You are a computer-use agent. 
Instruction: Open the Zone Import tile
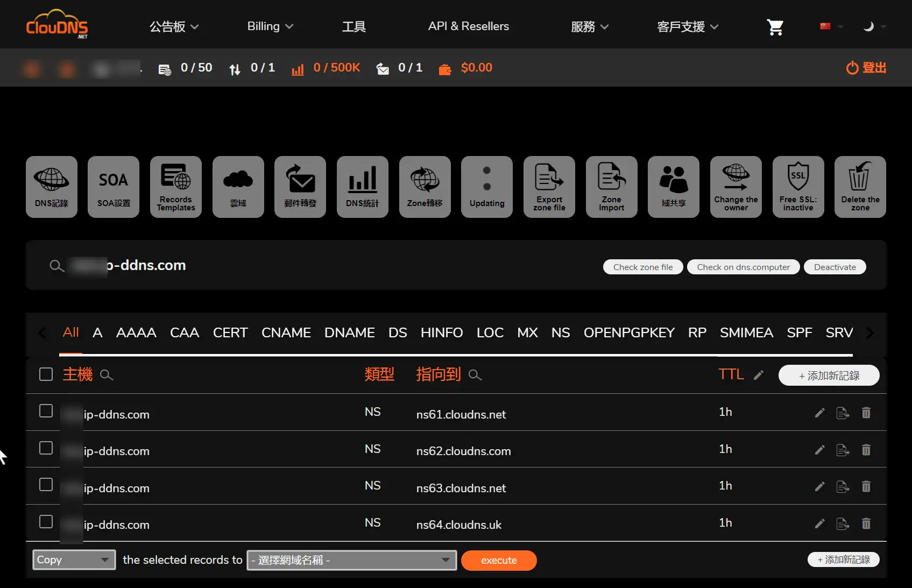pyautogui.click(x=612, y=187)
